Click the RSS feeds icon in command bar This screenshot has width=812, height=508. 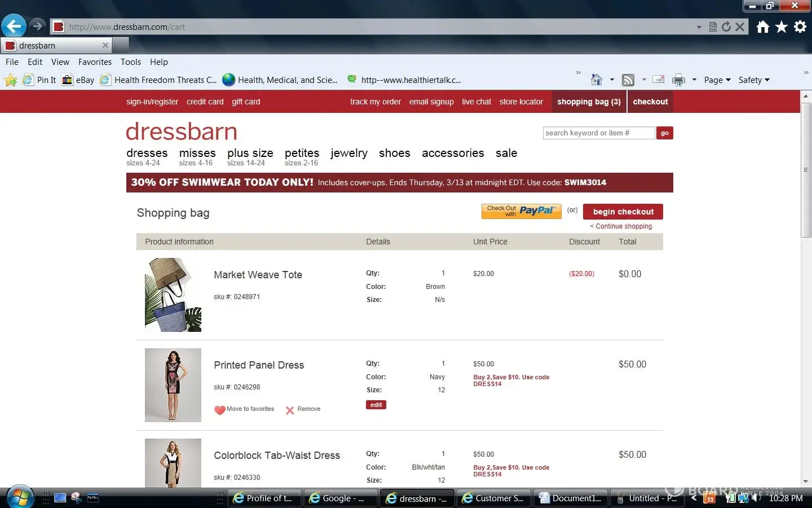(x=628, y=80)
